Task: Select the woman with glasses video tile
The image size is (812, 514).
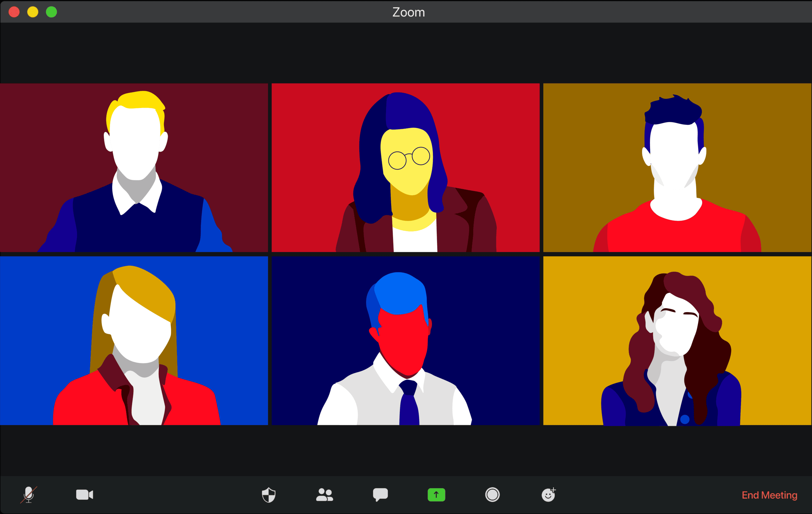Action: tap(405, 168)
